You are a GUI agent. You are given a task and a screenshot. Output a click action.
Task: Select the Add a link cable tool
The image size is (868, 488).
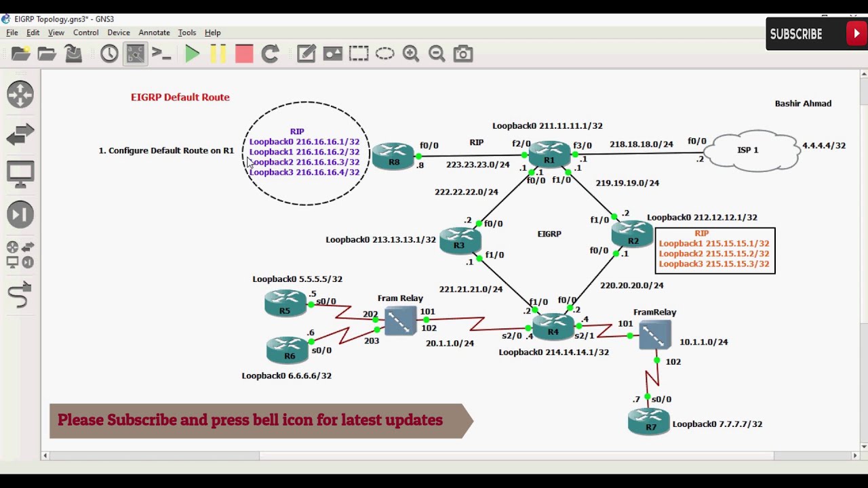[20, 295]
